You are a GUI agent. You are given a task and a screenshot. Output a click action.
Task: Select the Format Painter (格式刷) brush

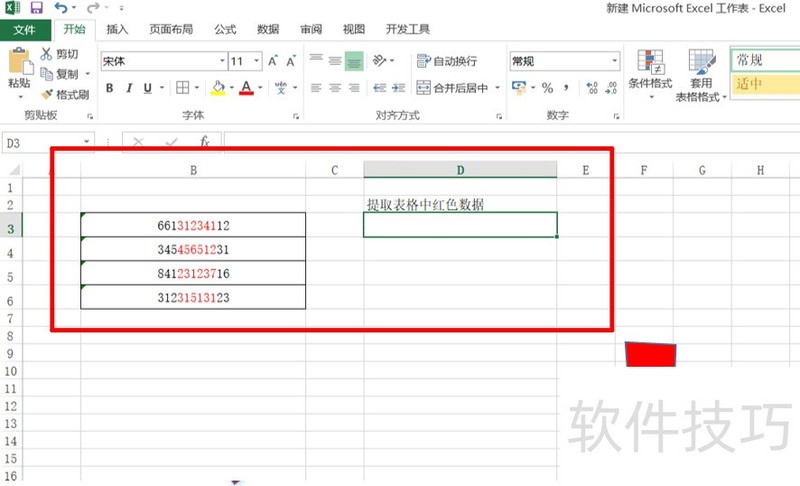tap(47, 94)
